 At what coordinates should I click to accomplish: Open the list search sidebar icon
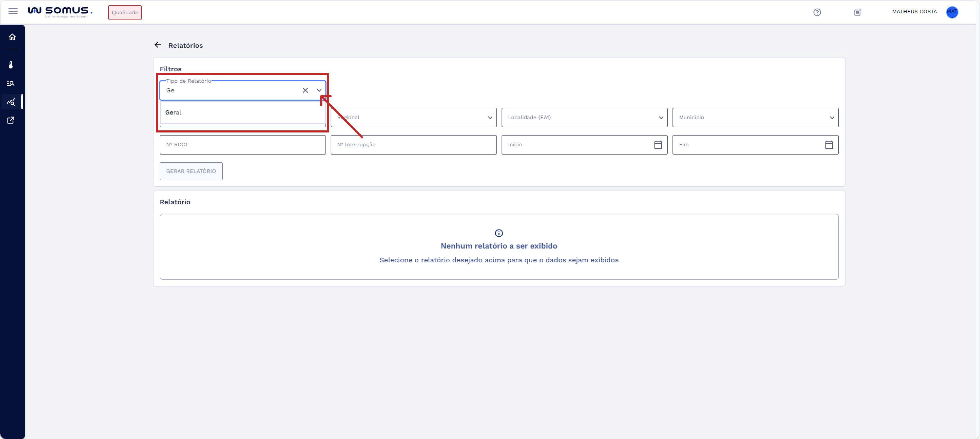pyautogui.click(x=11, y=83)
